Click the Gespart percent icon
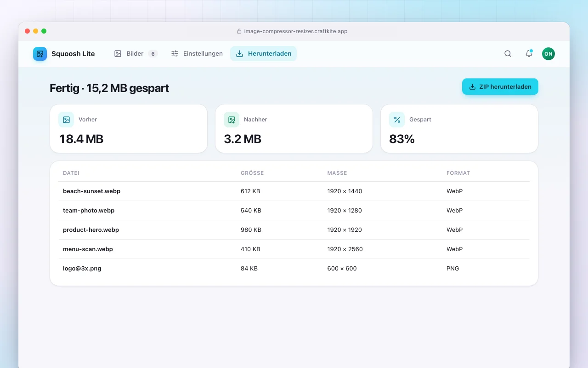 click(397, 120)
